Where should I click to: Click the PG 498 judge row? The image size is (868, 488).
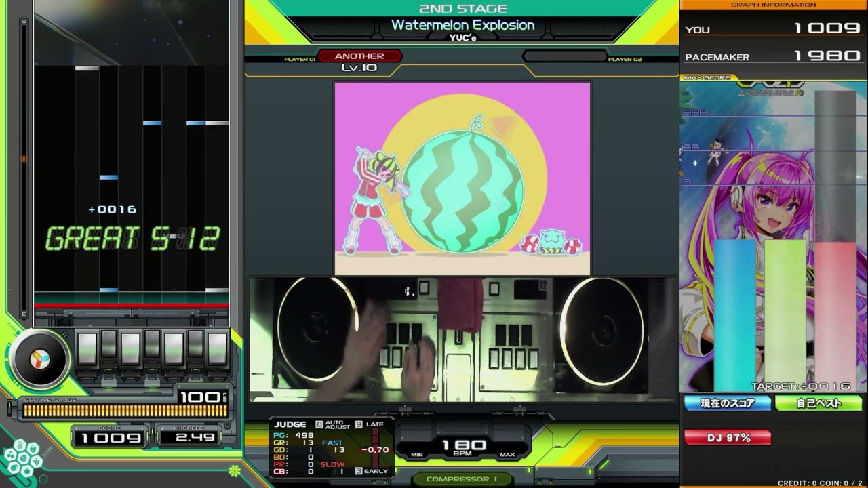pos(294,435)
